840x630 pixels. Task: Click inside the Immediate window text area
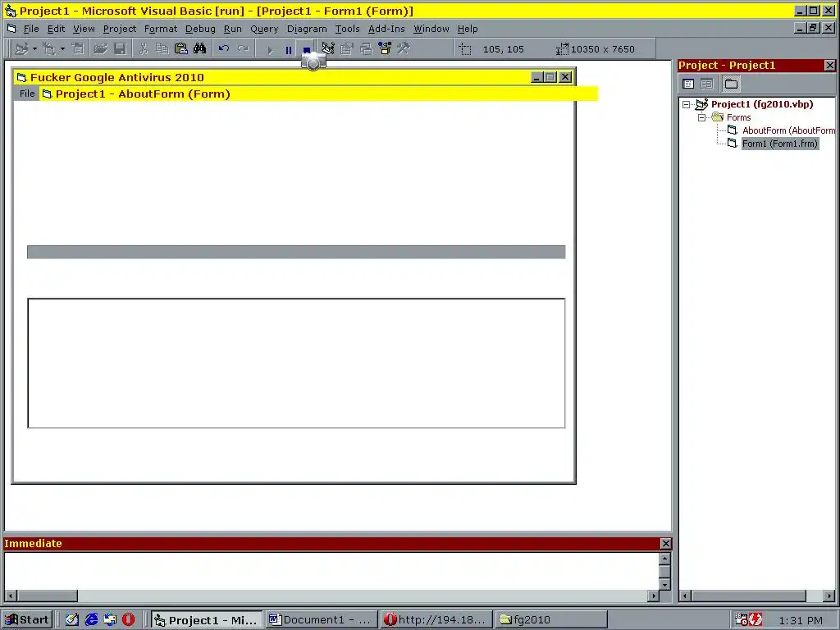[x=331, y=571]
